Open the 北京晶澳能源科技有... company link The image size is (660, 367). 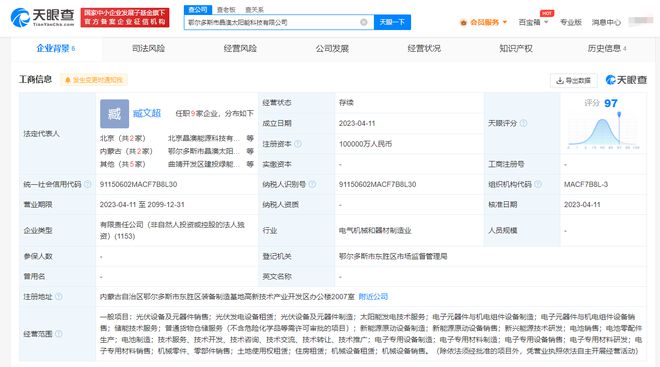point(204,138)
